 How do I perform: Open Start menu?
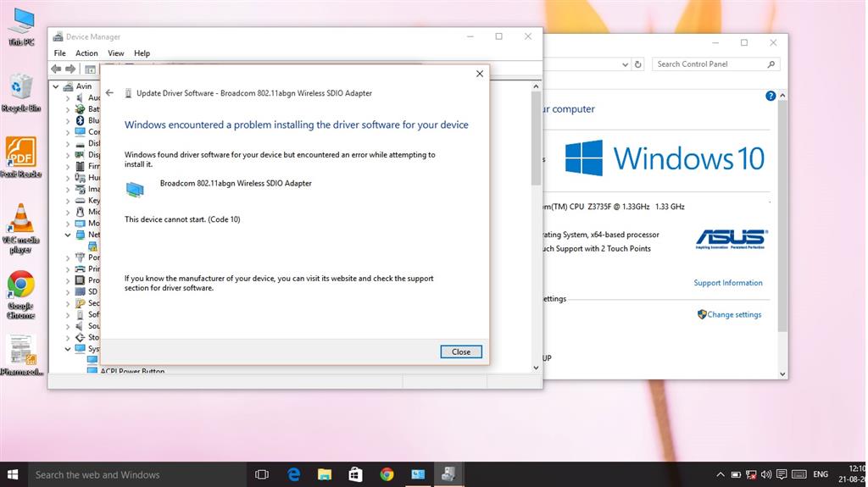coord(13,474)
